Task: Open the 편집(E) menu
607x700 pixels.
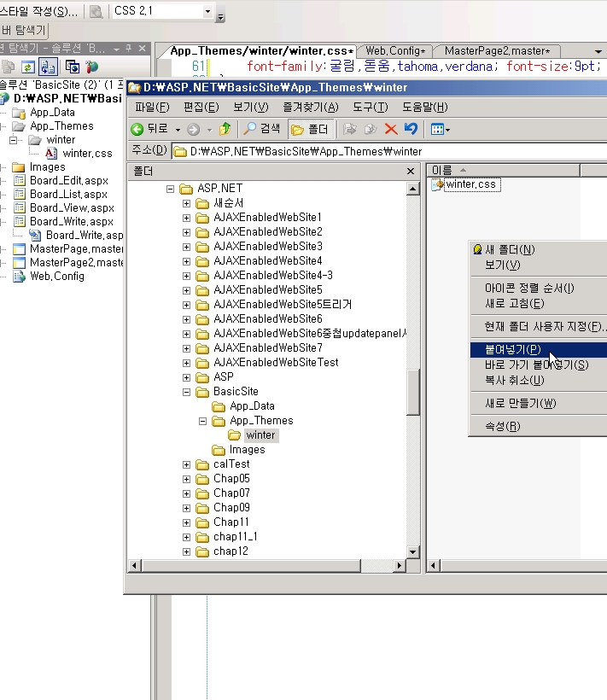Action: pos(201,108)
